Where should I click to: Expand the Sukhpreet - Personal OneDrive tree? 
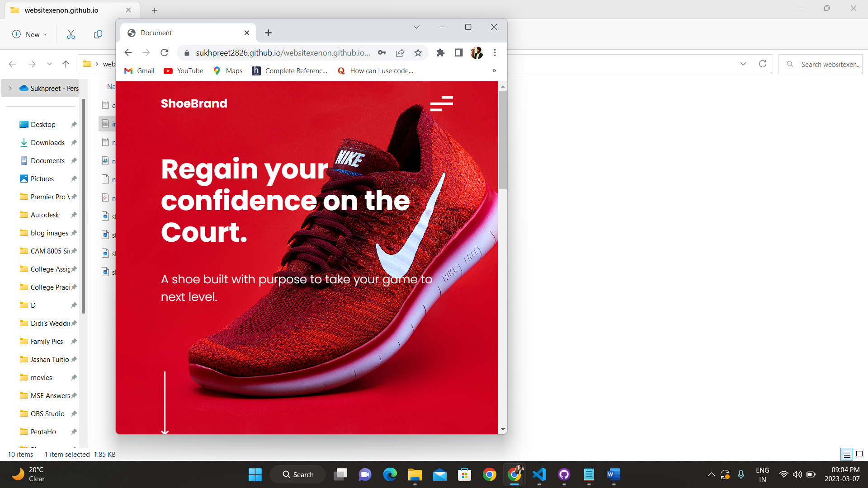10,89
